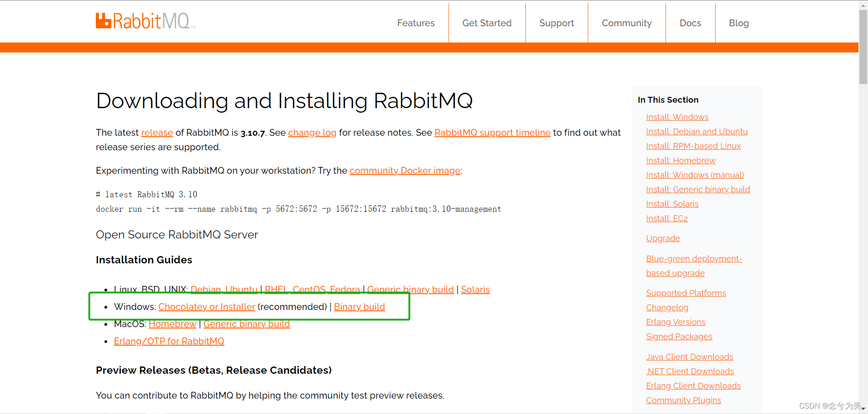Open the MacOS 'Homebrew' link
Image resolution: width=868 pixels, height=414 pixels.
click(x=172, y=324)
